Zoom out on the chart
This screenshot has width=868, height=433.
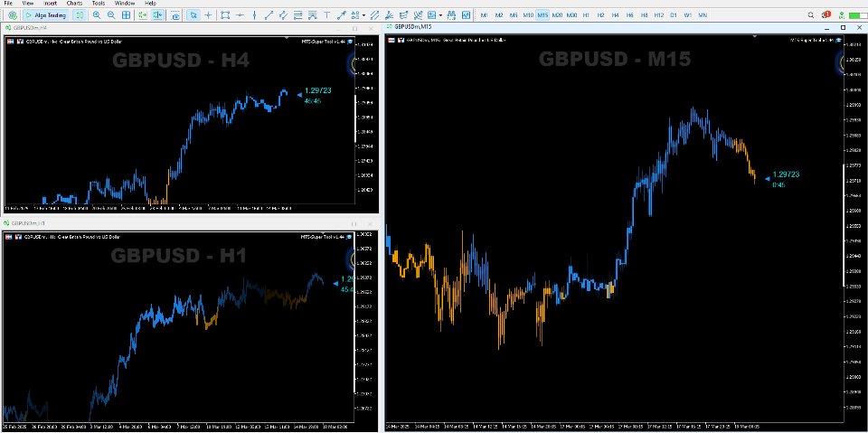click(111, 15)
